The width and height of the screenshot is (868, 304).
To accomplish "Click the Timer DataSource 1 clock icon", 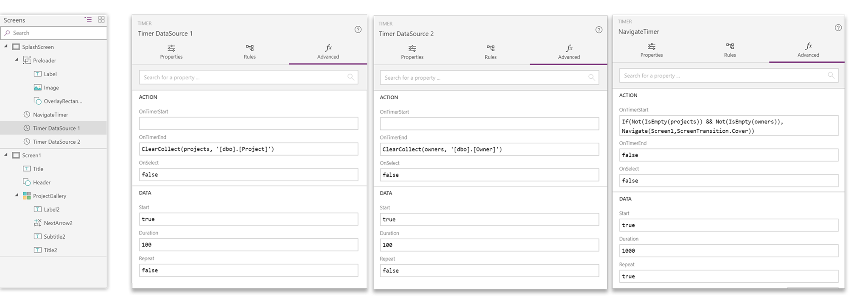I will tap(27, 128).
